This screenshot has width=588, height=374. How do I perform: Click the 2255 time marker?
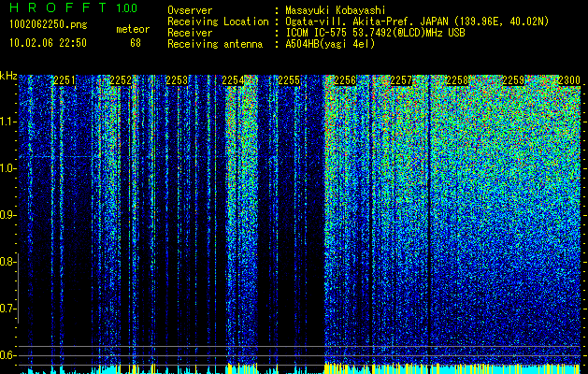point(289,80)
